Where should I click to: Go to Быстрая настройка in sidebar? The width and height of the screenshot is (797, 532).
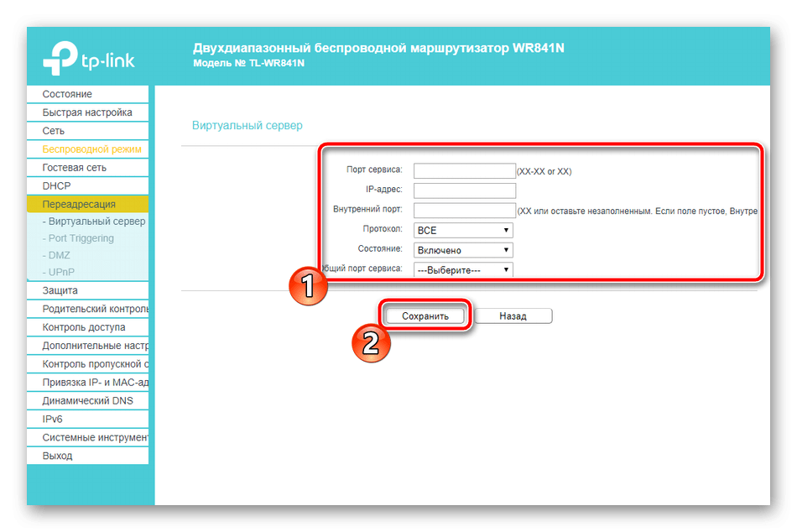click(x=86, y=112)
